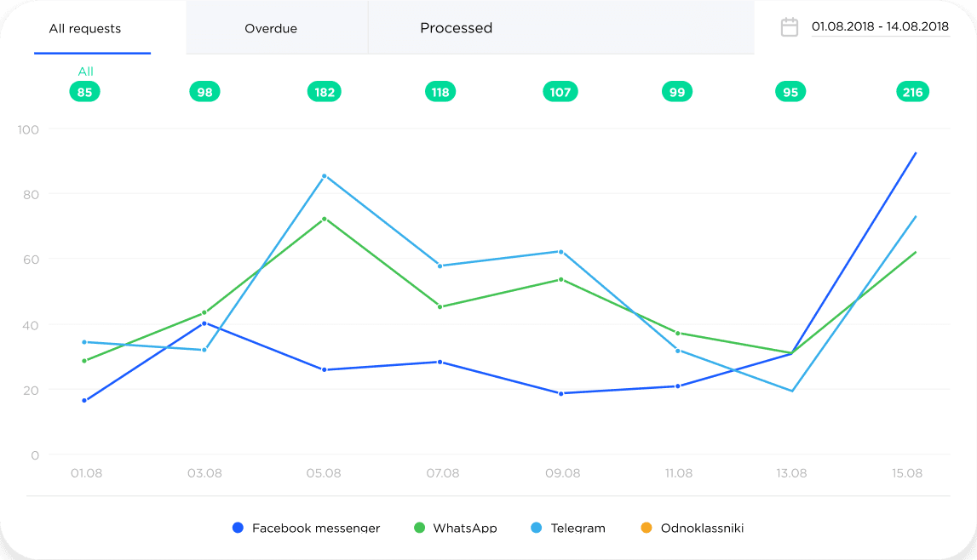Toggle the Odnoklassniki series visibility
This screenshot has width=977, height=560.
[x=698, y=528]
